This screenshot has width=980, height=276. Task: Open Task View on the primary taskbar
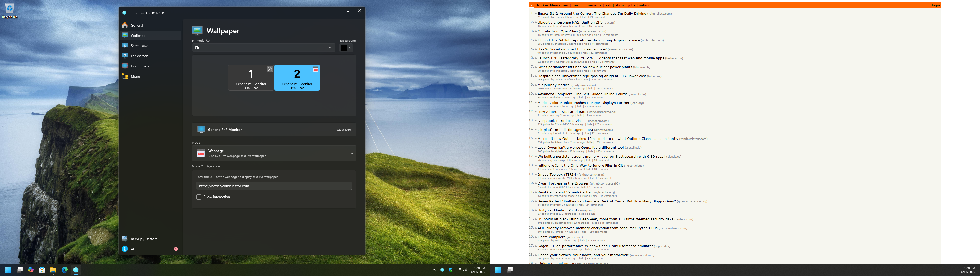[20, 270]
